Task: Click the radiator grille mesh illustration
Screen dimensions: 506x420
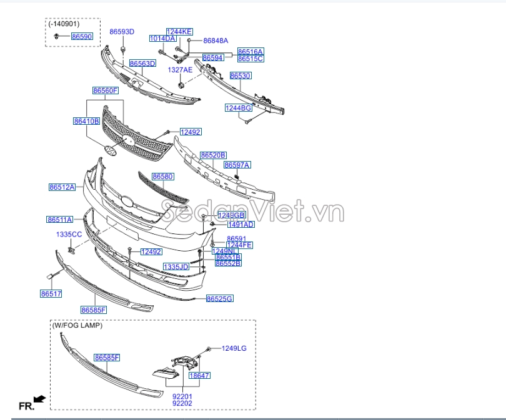Action: [x=137, y=134]
